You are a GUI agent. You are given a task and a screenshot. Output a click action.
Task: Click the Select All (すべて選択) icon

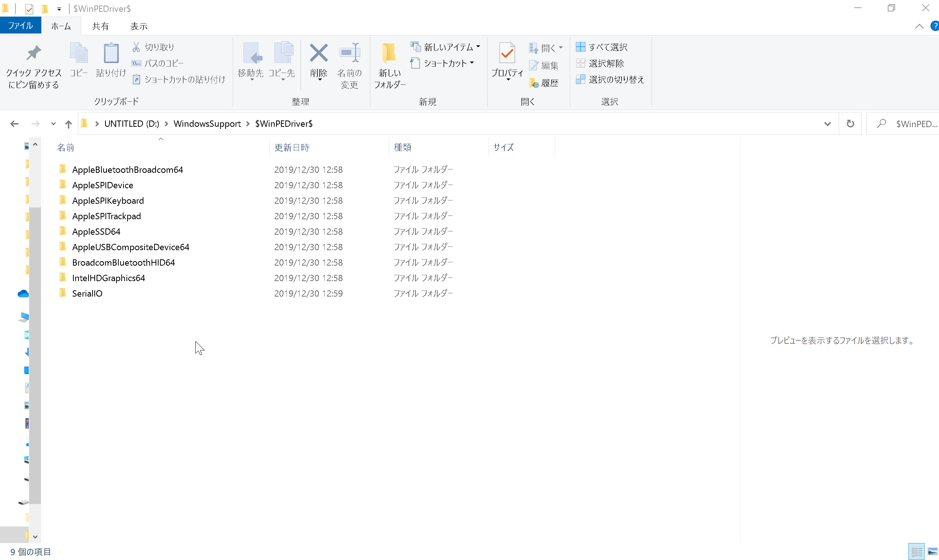(580, 47)
